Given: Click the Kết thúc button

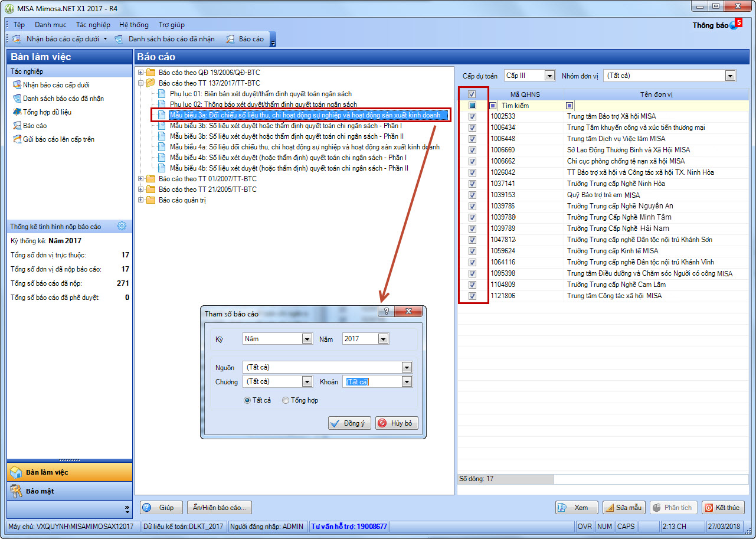Looking at the screenshot, I should (723, 508).
